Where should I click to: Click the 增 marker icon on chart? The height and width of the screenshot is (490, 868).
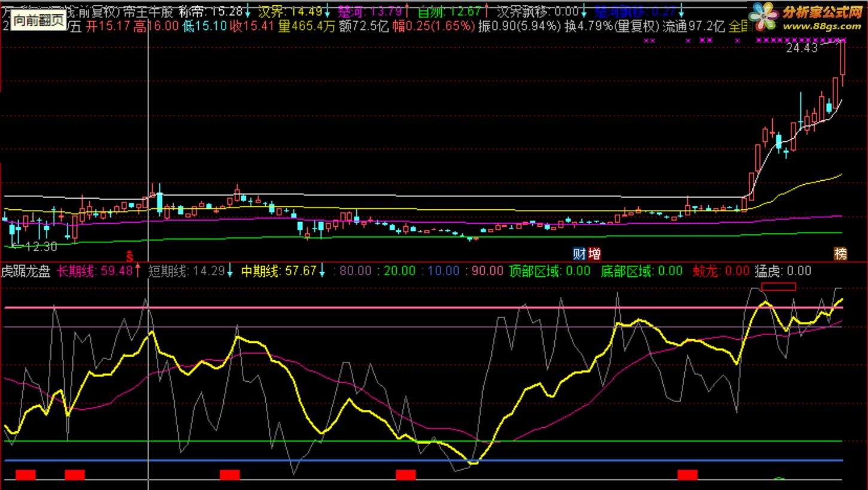[x=594, y=254]
